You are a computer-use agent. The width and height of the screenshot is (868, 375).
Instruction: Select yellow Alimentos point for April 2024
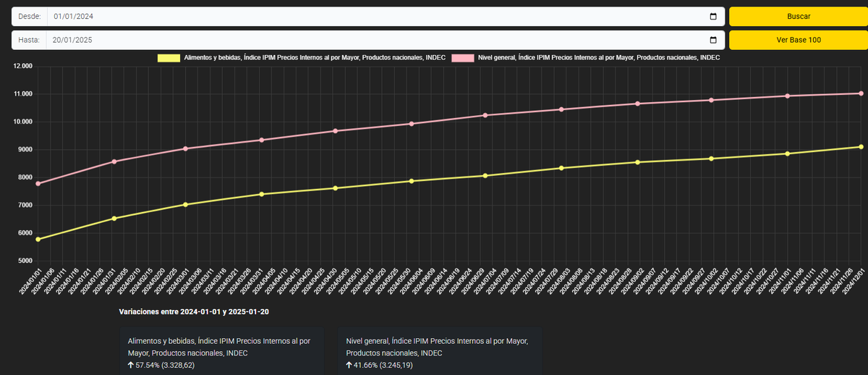[x=261, y=194]
